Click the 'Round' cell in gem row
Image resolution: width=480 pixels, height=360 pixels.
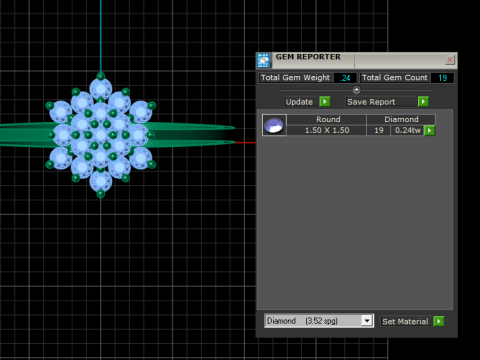(328, 119)
